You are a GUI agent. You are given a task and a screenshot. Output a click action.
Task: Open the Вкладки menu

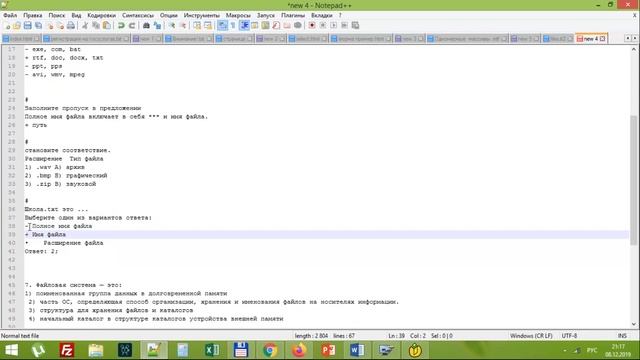[322, 15]
